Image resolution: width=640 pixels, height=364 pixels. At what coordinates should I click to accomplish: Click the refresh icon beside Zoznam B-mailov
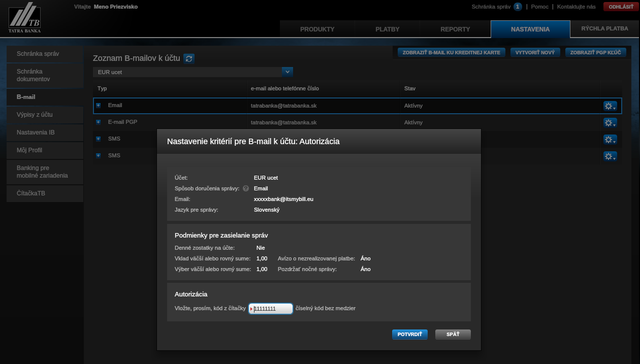point(189,58)
